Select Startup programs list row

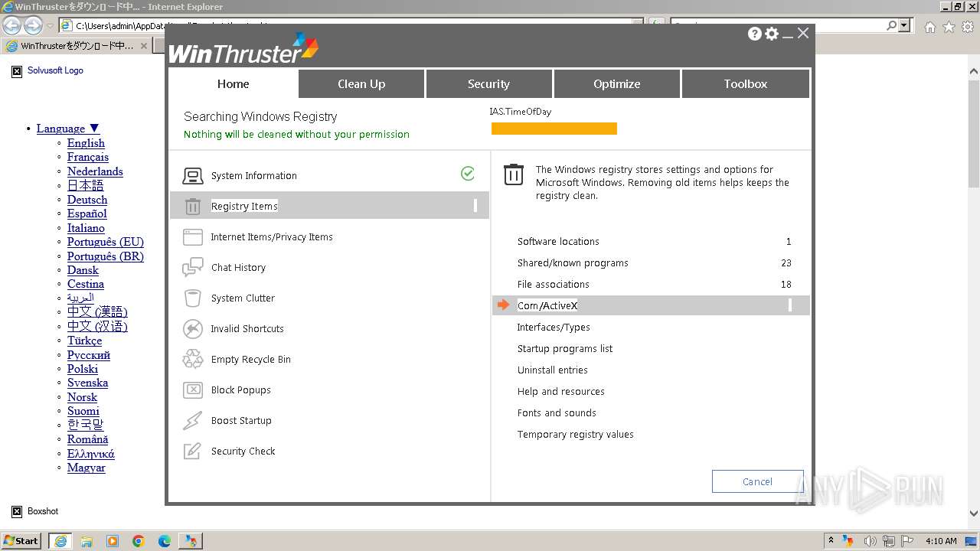point(651,349)
